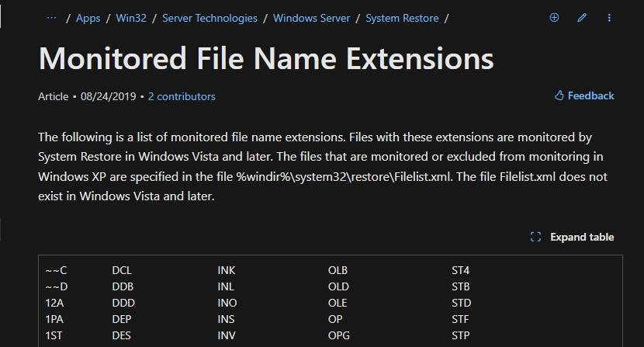Screen dimensions: 644x347
Task: Pick the OLB extension text
Action: 338,270
